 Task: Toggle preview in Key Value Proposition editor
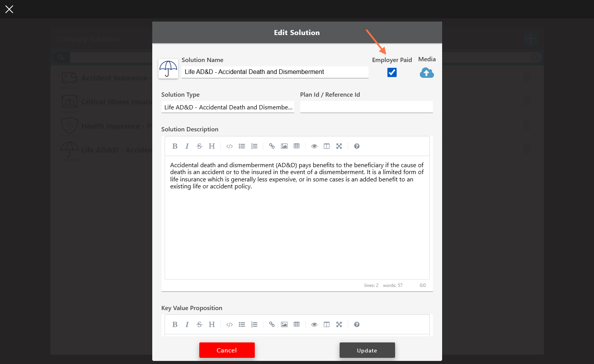coord(314,324)
